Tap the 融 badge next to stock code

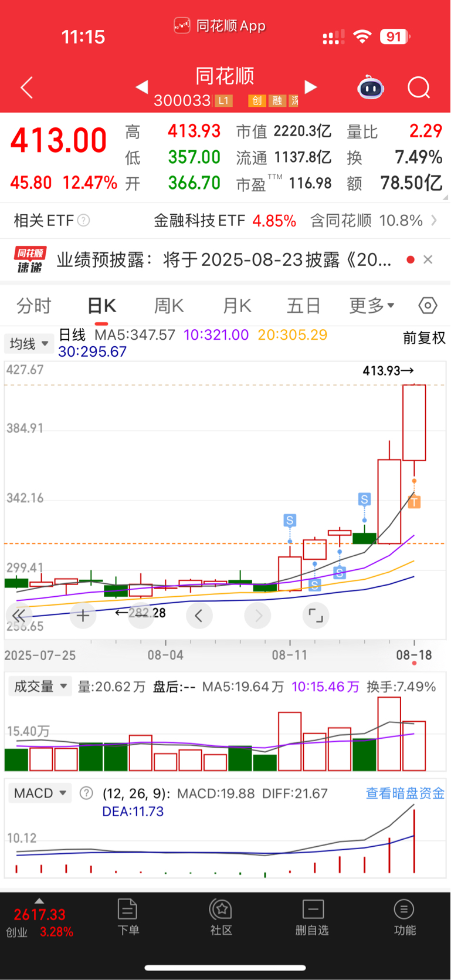[x=277, y=101]
